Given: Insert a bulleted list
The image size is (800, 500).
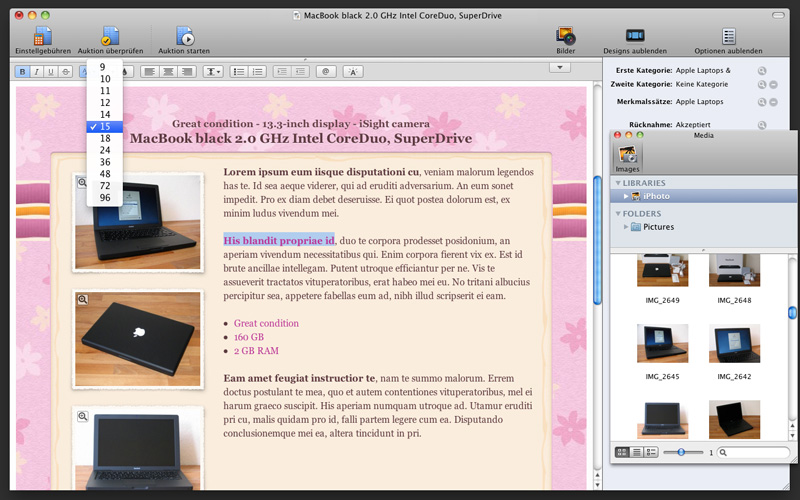Looking at the screenshot, I should pyautogui.click(x=239, y=72).
